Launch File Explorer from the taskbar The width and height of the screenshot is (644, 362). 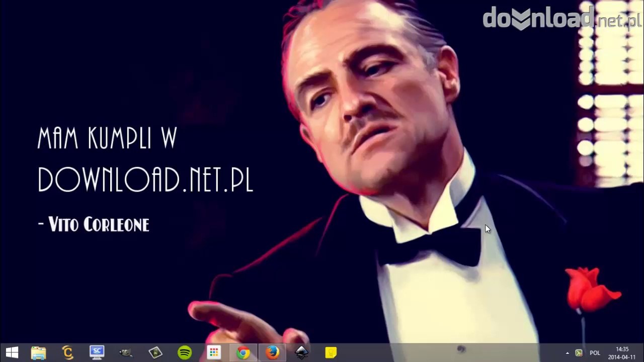(38, 352)
